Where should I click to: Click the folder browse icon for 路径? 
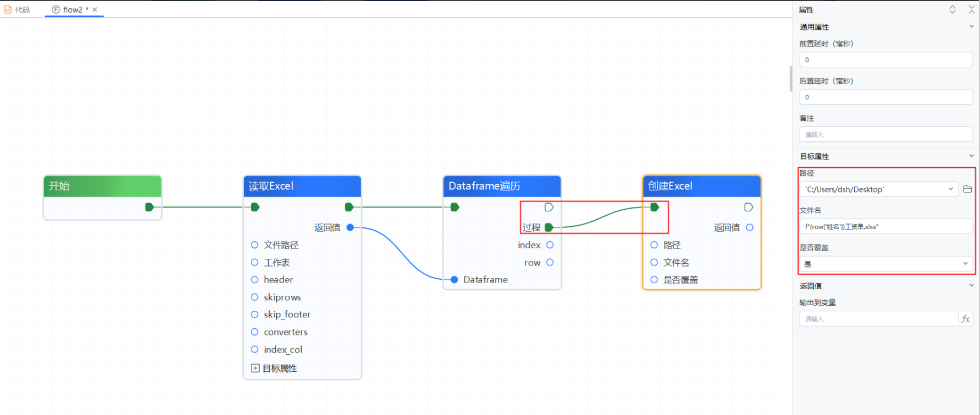point(967,189)
